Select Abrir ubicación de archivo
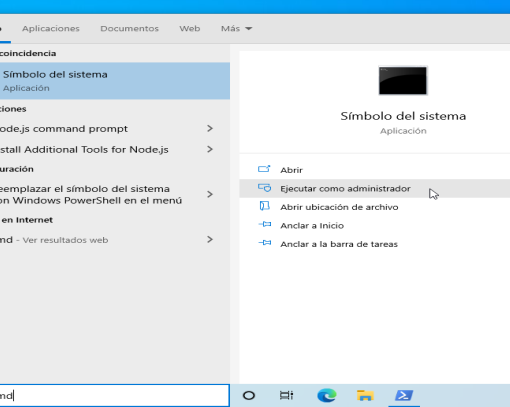510x407 pixels. click(x=339, y=207)
